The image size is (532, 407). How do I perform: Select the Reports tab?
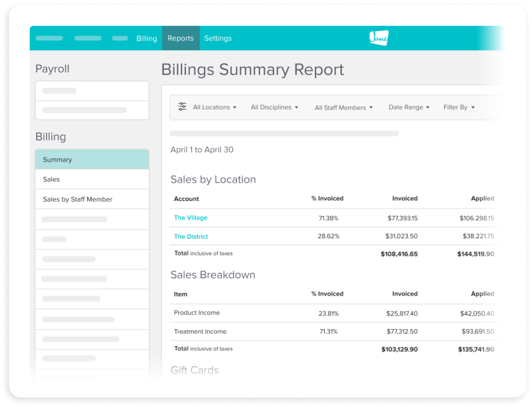tap(180, 38)
